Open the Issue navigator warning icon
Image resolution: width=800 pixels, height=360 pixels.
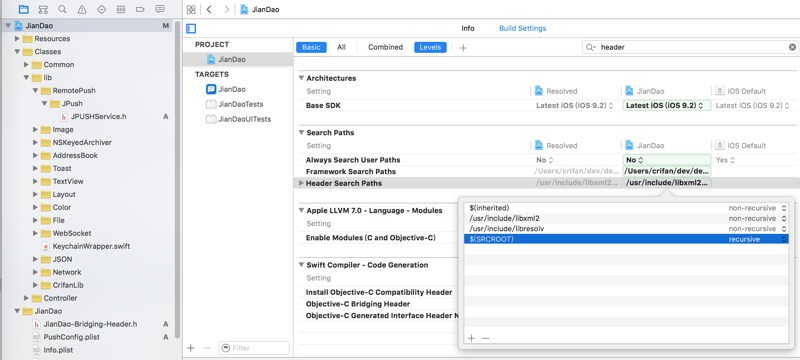82,9
